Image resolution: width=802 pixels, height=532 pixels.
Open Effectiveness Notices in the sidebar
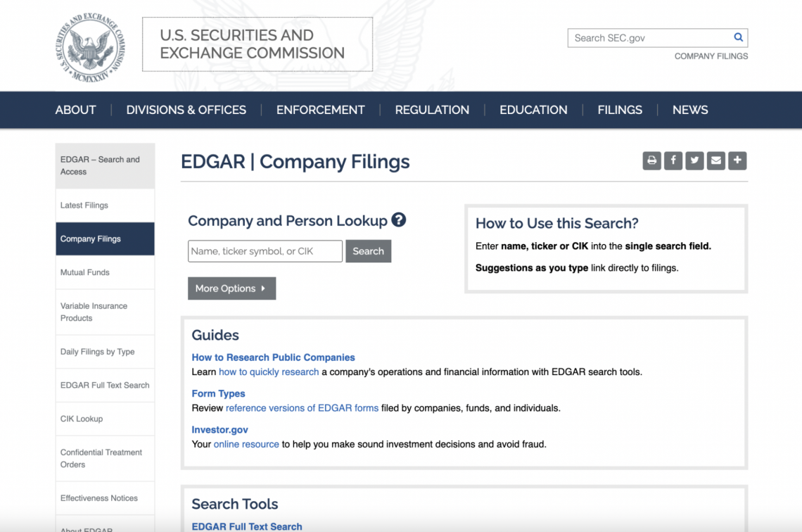tap(105, 498)
